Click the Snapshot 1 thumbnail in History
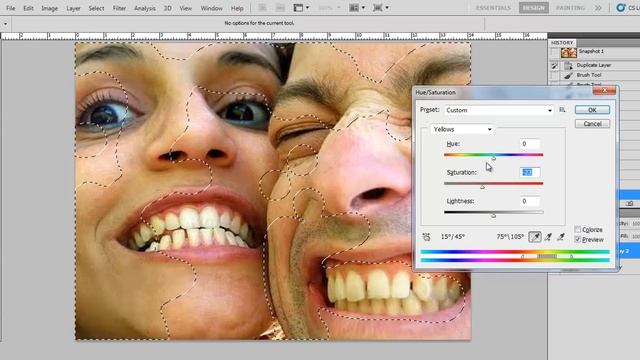The image size is (640, 360). pos(568,52)
